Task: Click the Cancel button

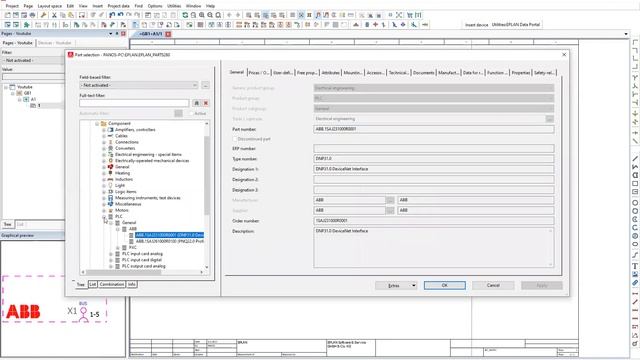Action: click(493, 285)
